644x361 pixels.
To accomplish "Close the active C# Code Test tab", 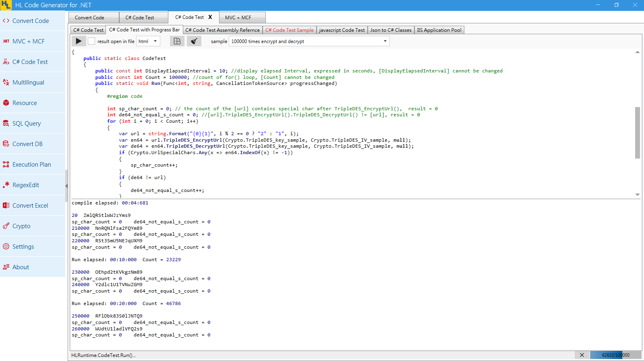I will [x=210, y=17].
